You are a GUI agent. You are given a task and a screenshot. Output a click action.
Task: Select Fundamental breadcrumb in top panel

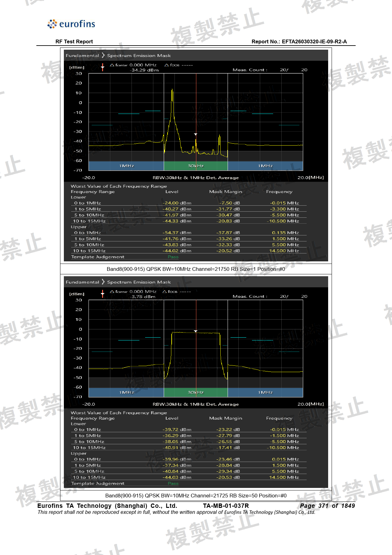click(82, 56)
